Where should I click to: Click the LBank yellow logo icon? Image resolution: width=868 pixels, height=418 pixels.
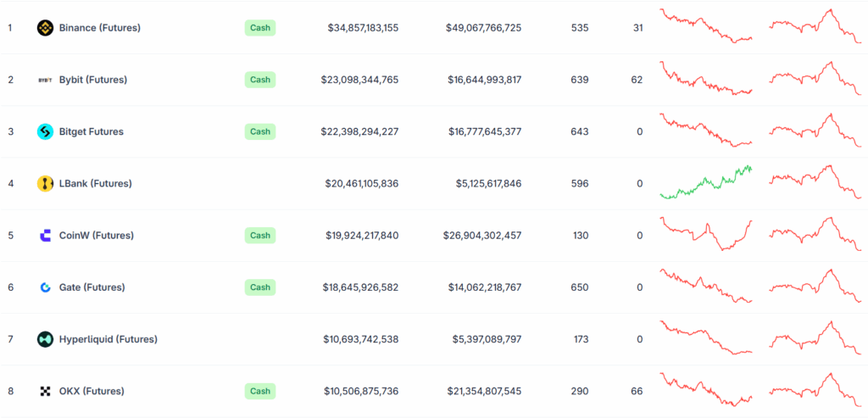[45, 183]
